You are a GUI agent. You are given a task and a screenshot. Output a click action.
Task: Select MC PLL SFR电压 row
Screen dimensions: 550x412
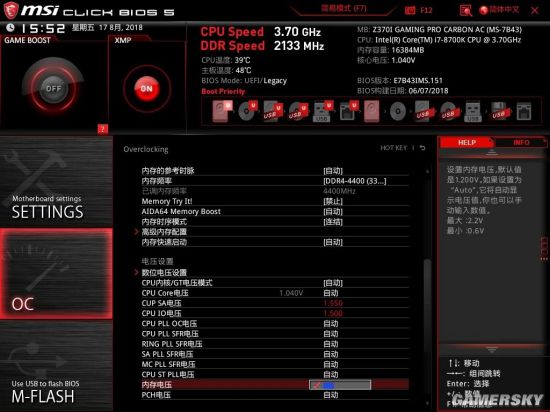[x=275, y=364]
